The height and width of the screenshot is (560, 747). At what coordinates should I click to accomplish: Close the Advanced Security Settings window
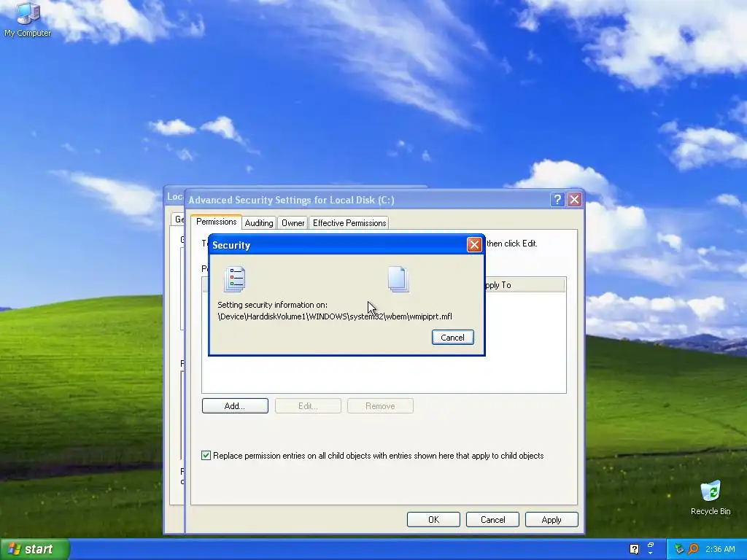click(x=575, y=200)
